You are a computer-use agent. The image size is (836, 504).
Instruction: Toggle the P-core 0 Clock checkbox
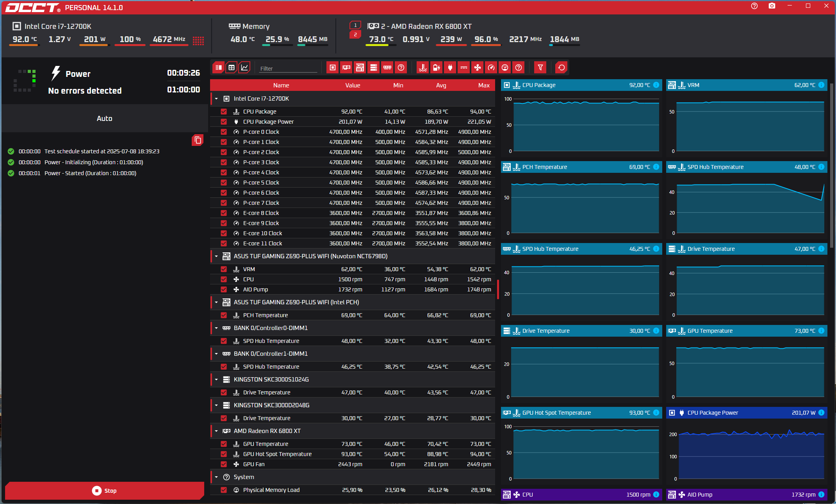pos(224,132)
